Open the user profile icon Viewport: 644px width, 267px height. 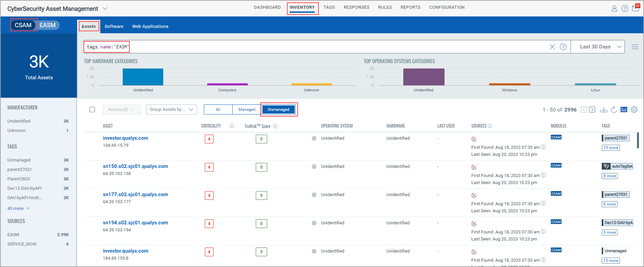tap(614, 9)
